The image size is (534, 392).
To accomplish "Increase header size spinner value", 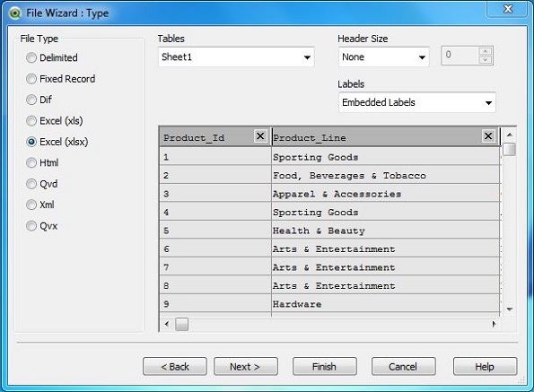I will 485,51.
